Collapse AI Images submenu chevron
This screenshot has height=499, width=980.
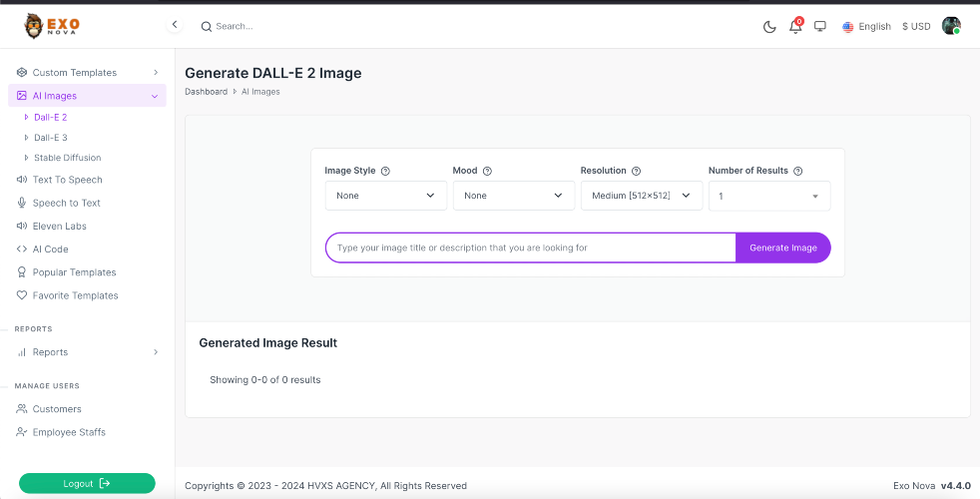155,96
